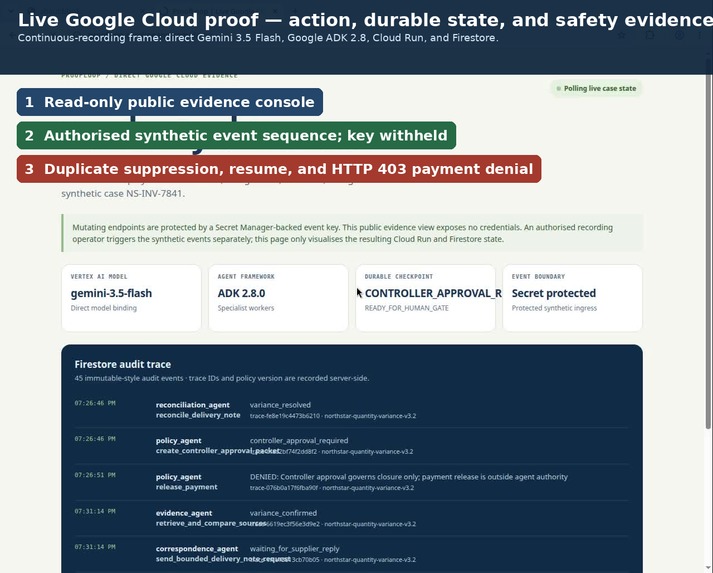
Task: Click the 'variance_resolved' status
Action: (x=280, y=405)
